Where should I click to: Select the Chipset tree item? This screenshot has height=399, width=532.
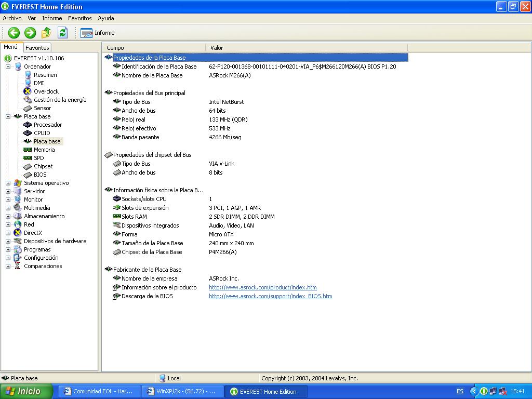(43, 166)
